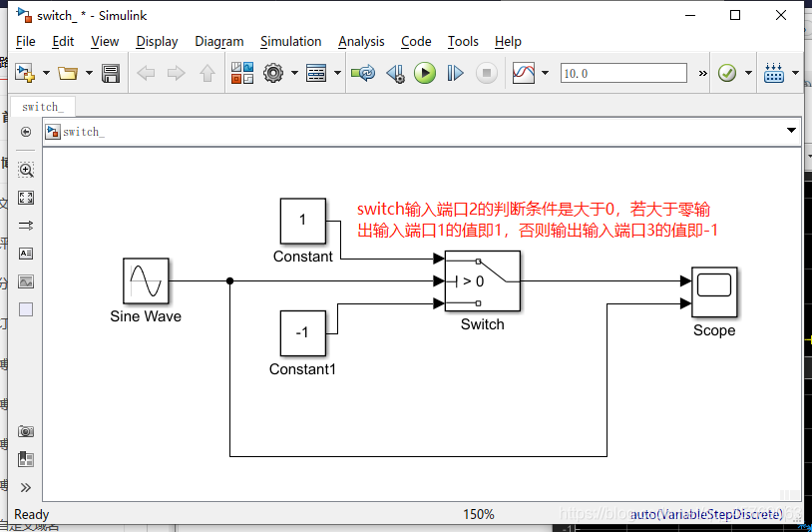This screenshot has height=532, width=812.
Task: Click the Back navigation arrow
Action: tap(146, 73)
